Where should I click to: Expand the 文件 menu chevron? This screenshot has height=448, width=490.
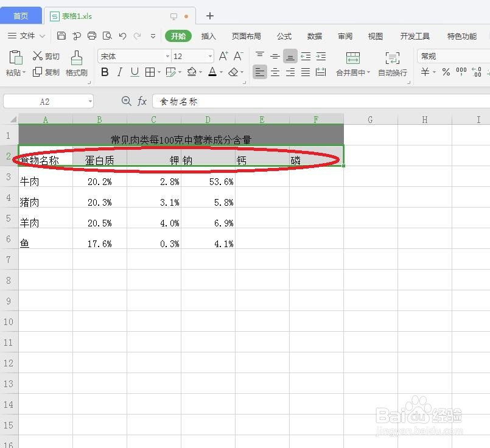coord(43,37)
